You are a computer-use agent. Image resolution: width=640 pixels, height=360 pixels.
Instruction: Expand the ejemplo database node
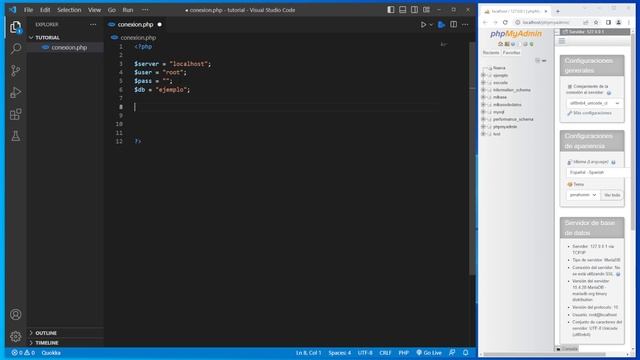pos(483,76)
